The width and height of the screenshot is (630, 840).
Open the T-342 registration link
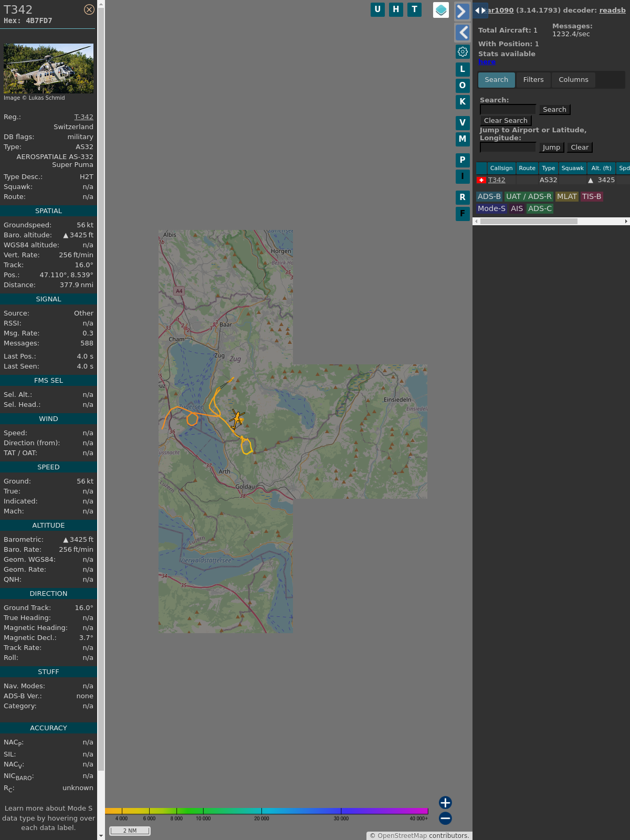(83, 117)
